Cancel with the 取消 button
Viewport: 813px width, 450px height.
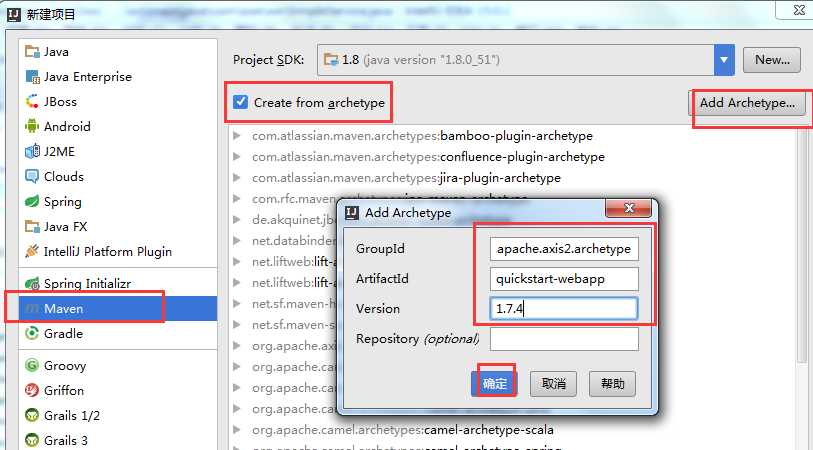[553, 384]
